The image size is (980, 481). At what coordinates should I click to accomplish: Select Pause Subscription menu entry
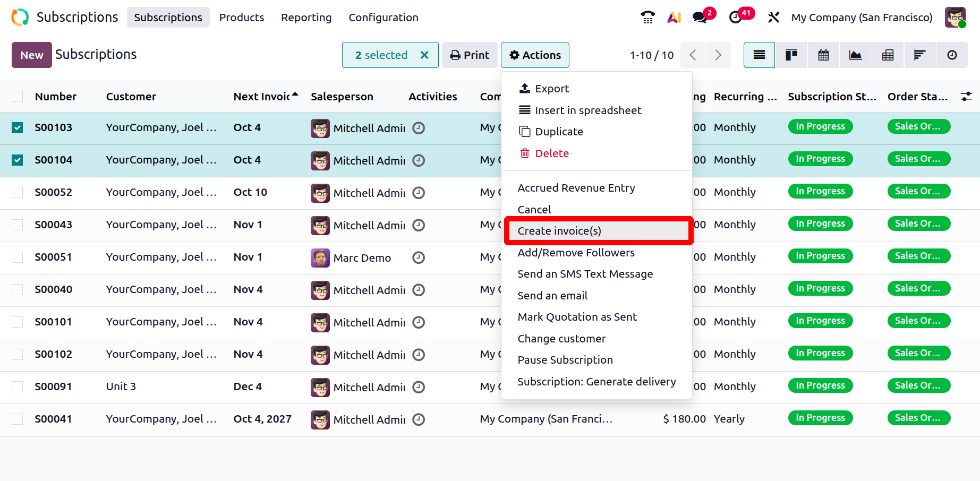click(x=565, y=360)
